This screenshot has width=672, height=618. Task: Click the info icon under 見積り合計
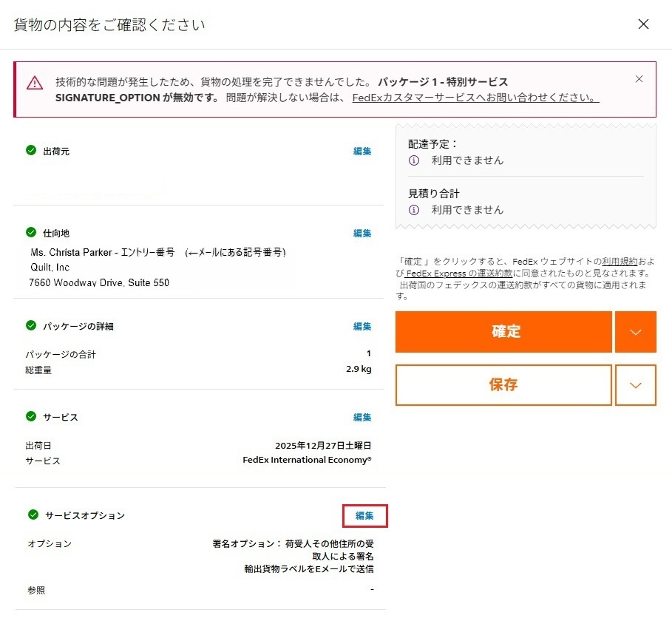[x=413, y=210]
